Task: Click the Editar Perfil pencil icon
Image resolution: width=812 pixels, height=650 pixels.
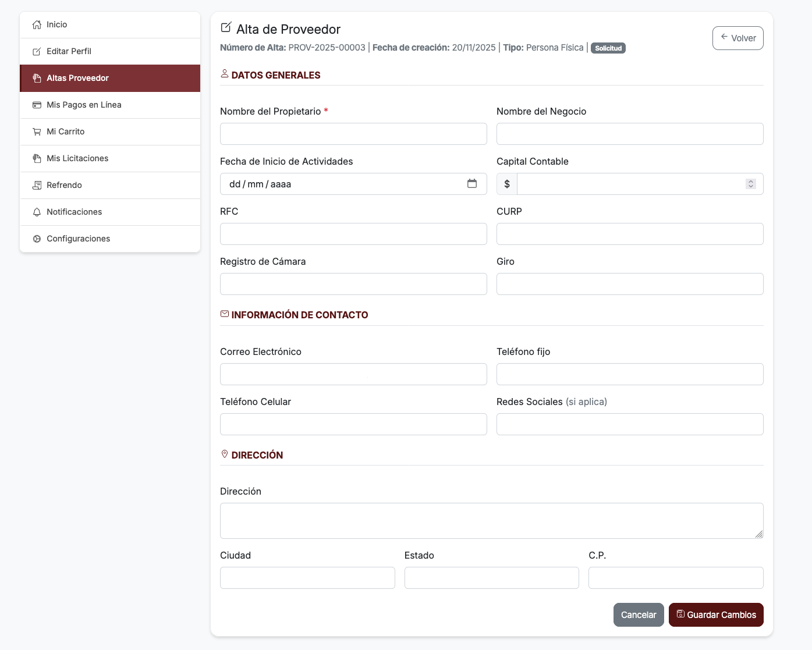Action: (x=37, y=51)
